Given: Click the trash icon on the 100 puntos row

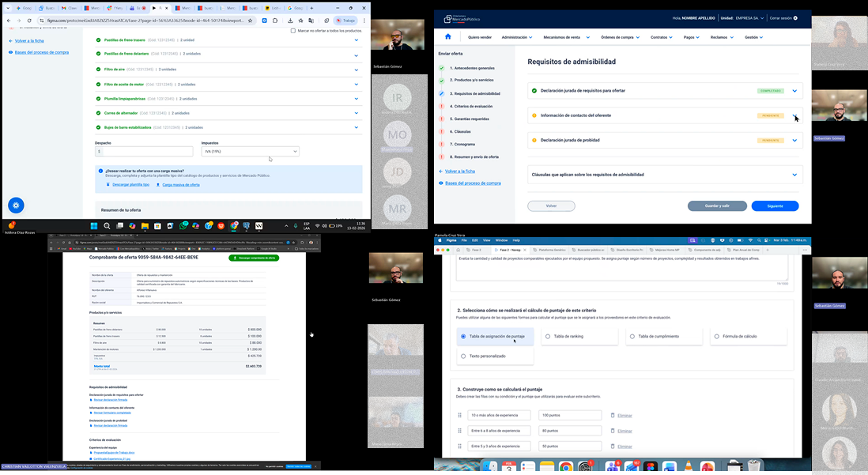Looking at the screenshot, I should pos(612,415).
